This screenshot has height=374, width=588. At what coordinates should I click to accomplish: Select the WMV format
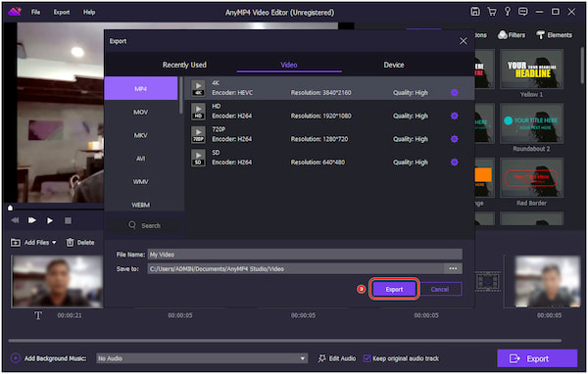click(141, 182)
